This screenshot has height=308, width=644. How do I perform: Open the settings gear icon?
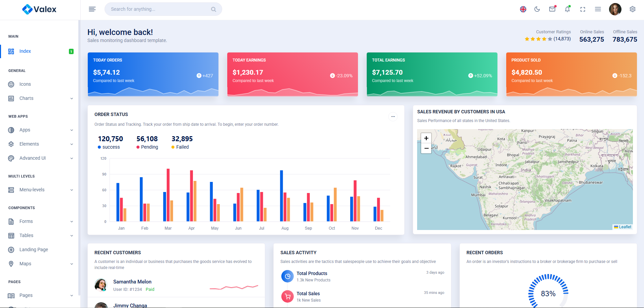pyautogui.click(x=633, y=9)
